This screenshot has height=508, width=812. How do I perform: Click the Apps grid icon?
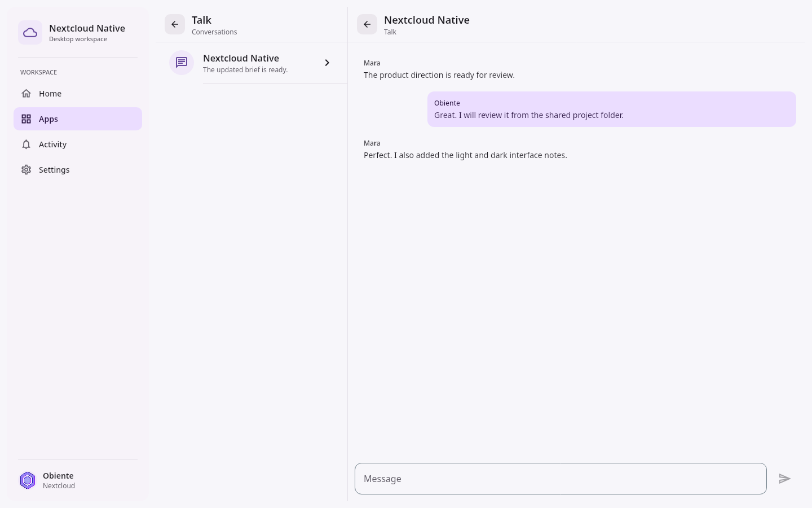click(x=26, y=119)
